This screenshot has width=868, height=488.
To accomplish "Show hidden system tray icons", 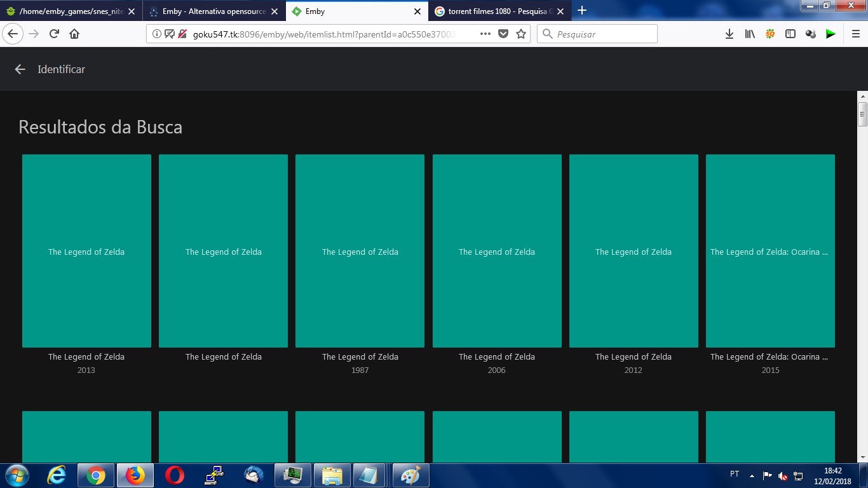I will 752,475.
